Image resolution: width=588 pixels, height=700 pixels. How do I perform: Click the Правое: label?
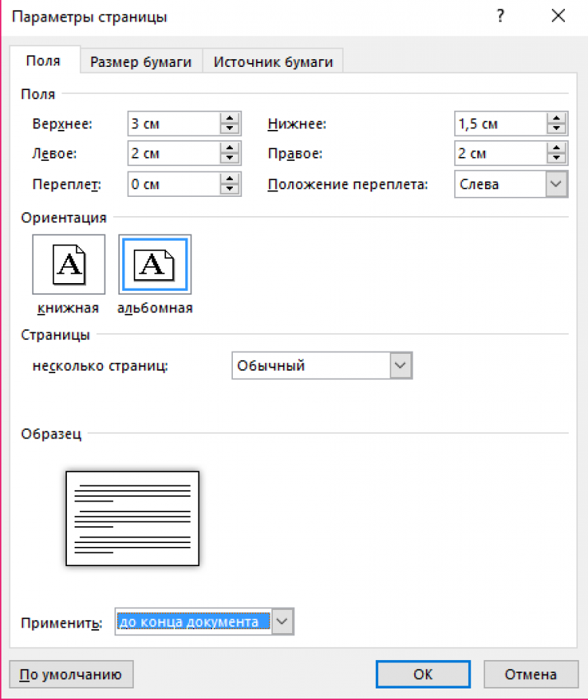[295, 154]
